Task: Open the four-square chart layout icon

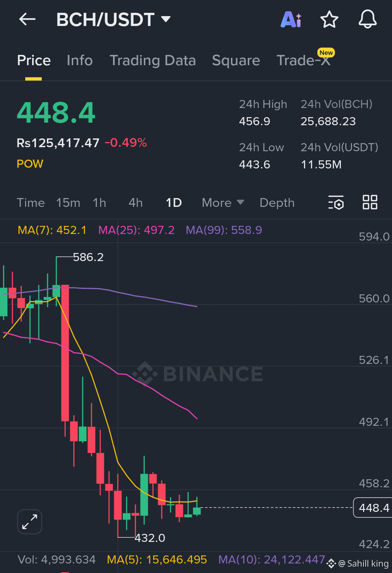Action: [x=370, y=202]
